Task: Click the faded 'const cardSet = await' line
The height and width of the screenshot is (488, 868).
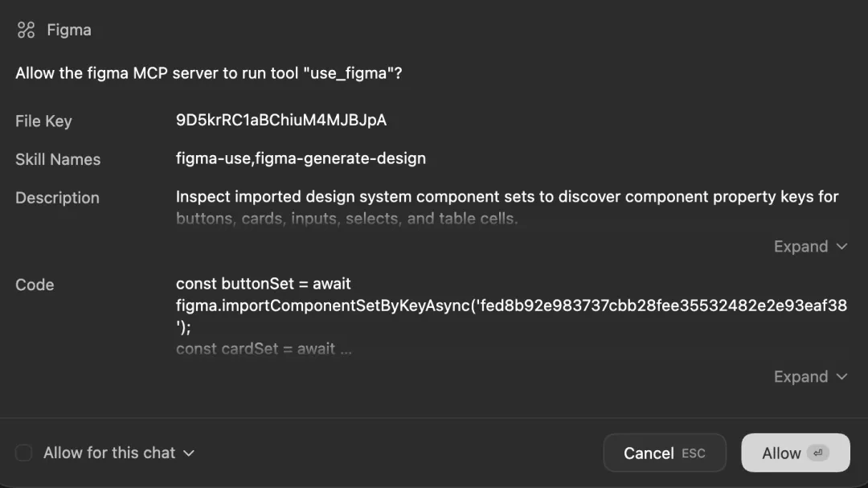Action: pos(264,349)
